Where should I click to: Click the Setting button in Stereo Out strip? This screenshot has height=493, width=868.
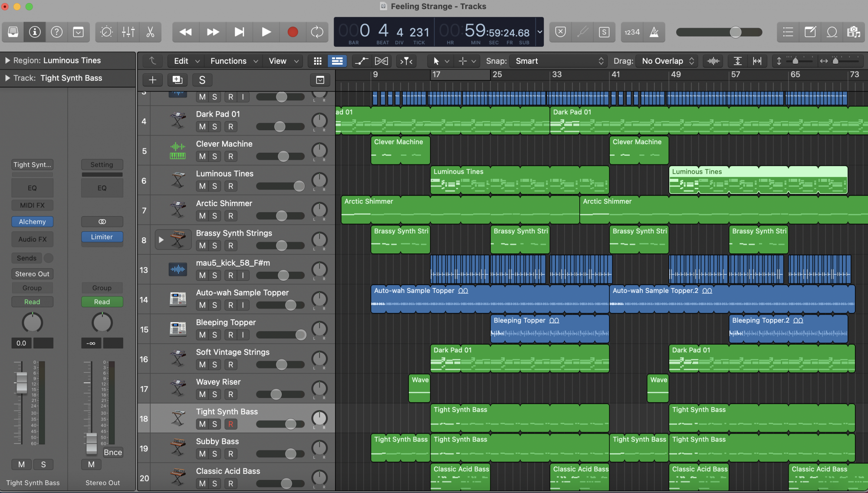[102, 164]
